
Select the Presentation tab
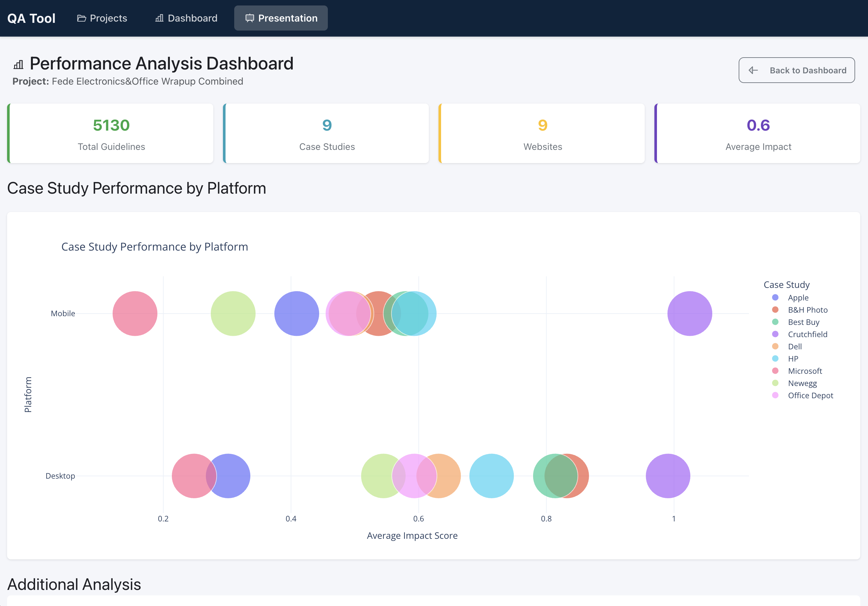(281, 18)
